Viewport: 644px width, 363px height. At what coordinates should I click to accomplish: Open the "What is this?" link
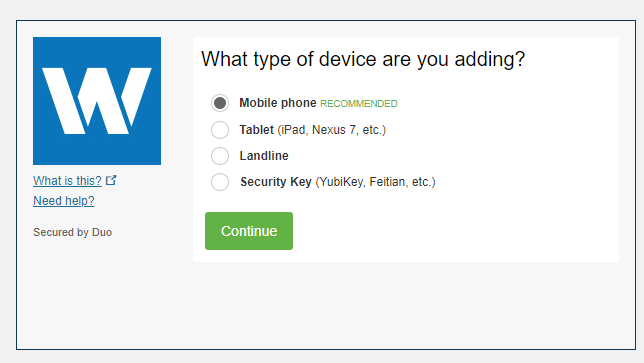[67, 181]
